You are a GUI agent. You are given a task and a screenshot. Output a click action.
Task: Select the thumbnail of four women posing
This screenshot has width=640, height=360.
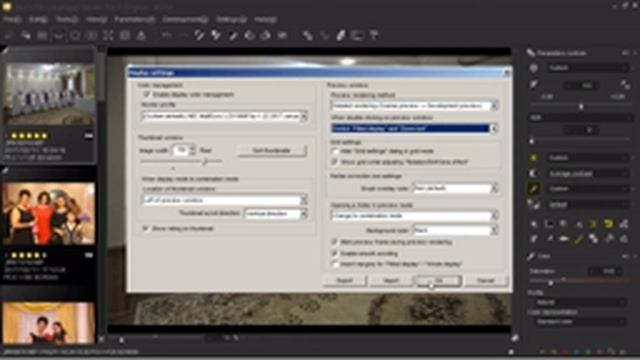point(49,213)
